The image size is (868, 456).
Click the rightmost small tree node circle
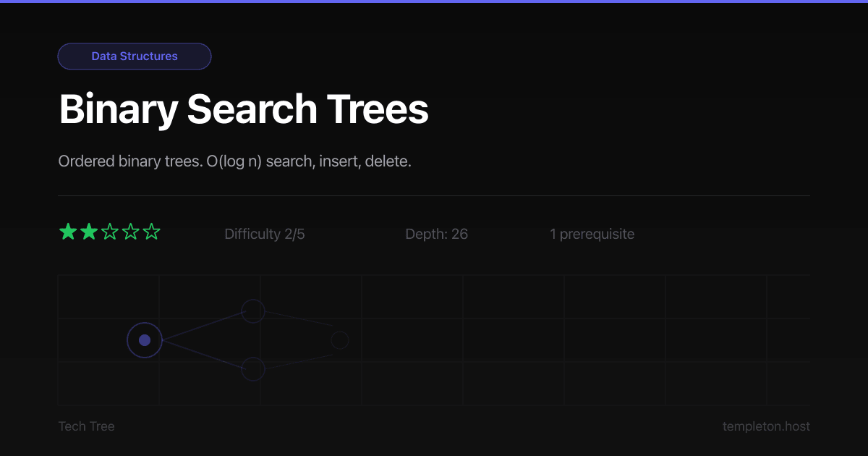tap(340, 340)
